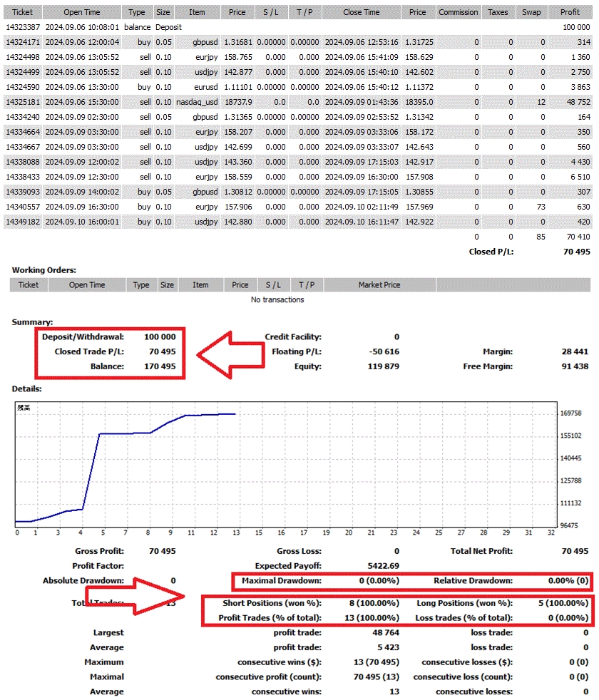Viewport: 599px width, 700px height.
Task: Select ticket number 14324498
Action: [23, 57]
